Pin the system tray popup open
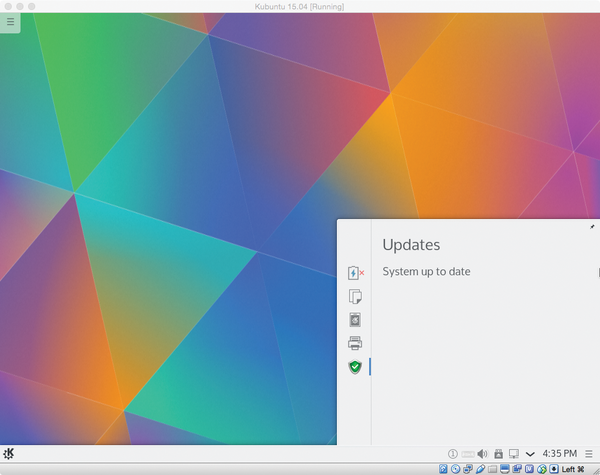The height and width of the screenshot is (475, 600). (591, 227)
